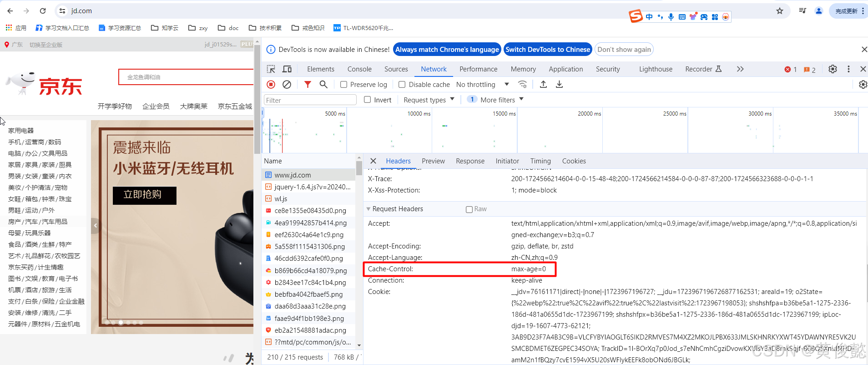Viewport: 868px width, 365px height.
Task: Open the Request types dropdown
Action: [x=429, y=100]
